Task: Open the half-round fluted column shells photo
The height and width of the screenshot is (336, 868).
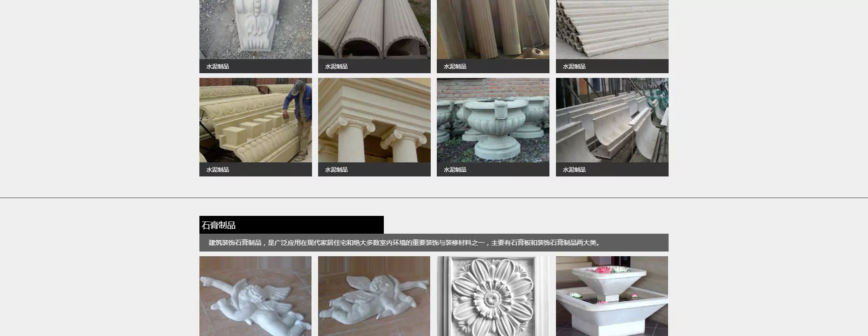Action: coord(374,29)
